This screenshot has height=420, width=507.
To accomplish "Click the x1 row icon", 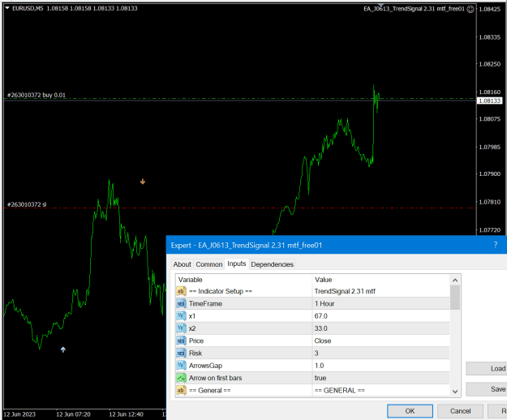I will click(181, 316).
